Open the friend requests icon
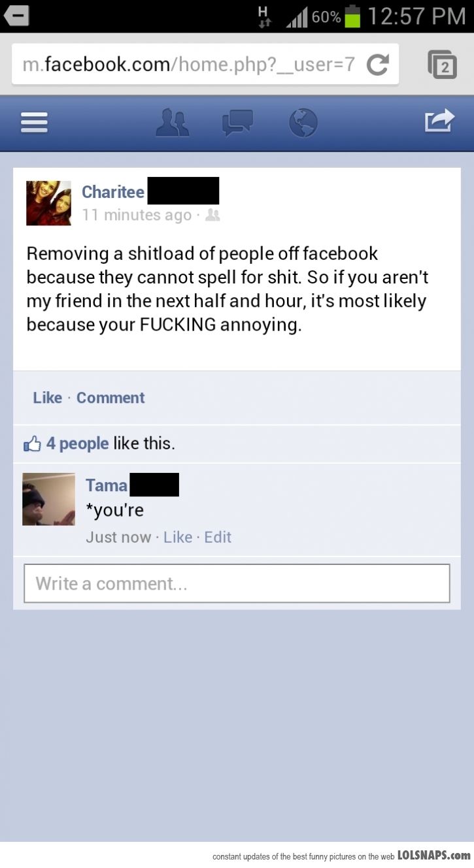 pos(173,123)
